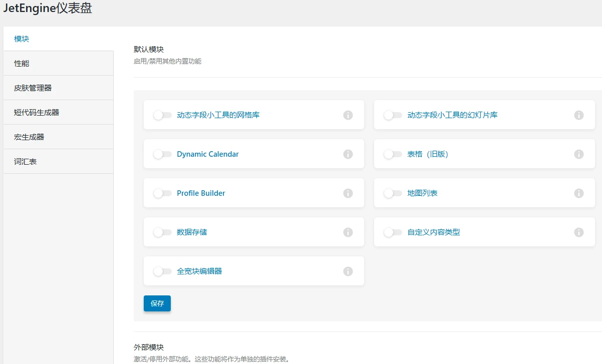Open the info icon for 数据存储
This screenshot has width=602, height=364.
pos(348,232)
